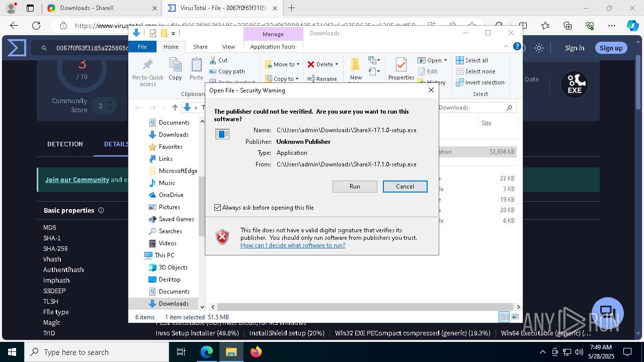Click Select all in ribbon

coord(472,60)
